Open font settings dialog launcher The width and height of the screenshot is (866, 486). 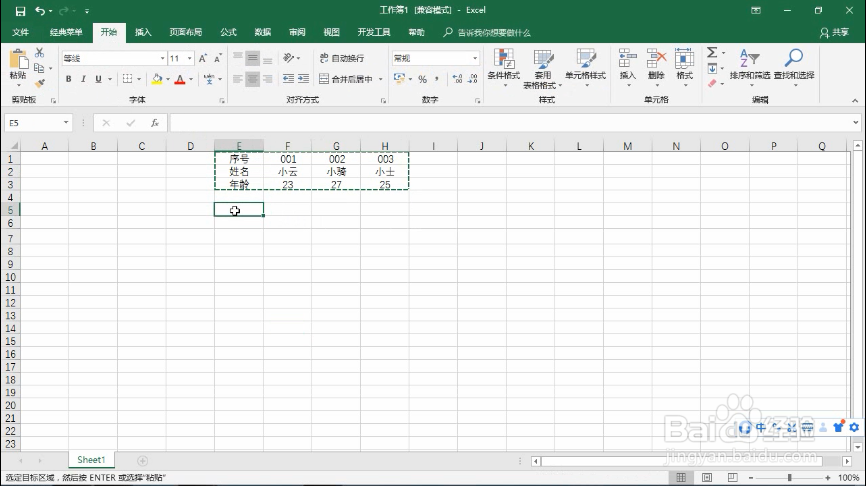(222, 101)
